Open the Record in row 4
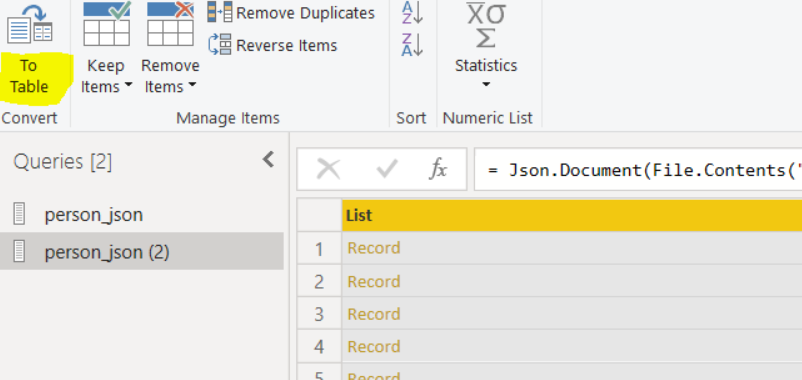The height and width of the screenshot is (380, 802). pos(374,346)
